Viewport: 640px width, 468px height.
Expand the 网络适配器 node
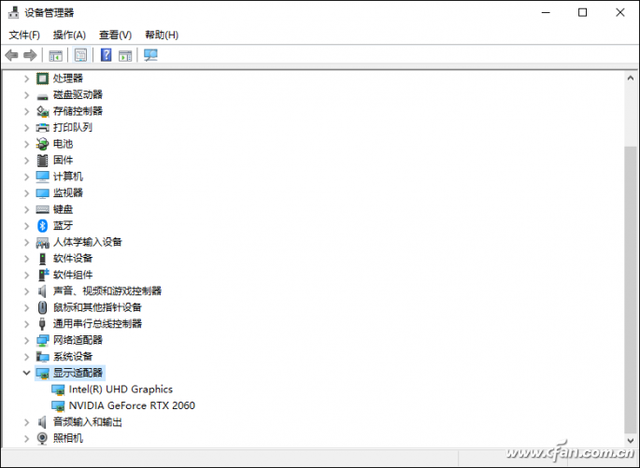coord(27,340)
